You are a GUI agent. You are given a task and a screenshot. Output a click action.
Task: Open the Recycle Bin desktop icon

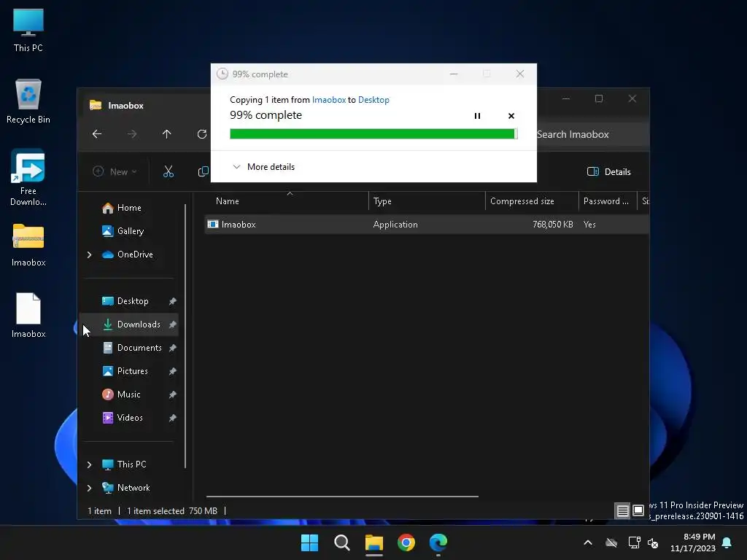[x=28, y=101]
